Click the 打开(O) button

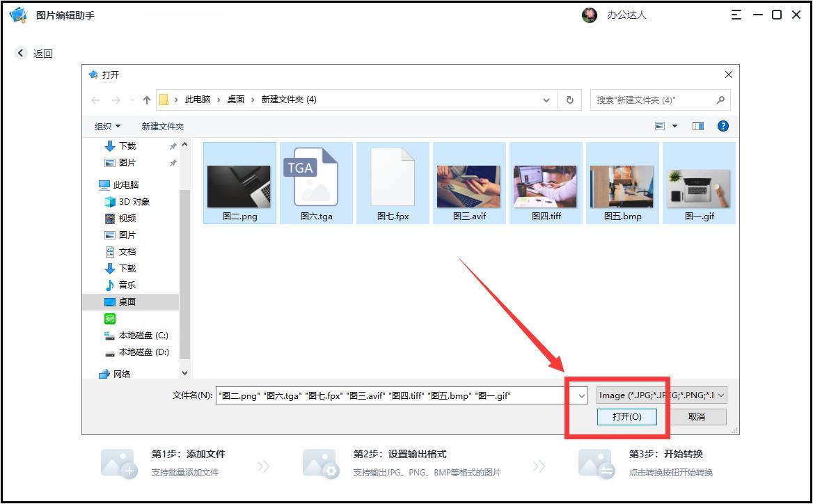pyautogui.click(x=627, y=417)
